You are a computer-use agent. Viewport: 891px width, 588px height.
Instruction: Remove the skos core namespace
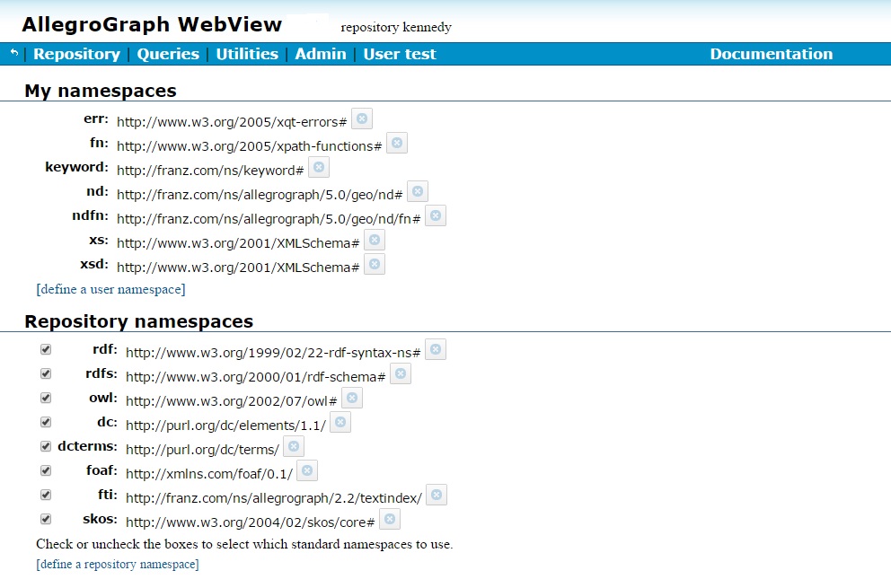[389, 519]
